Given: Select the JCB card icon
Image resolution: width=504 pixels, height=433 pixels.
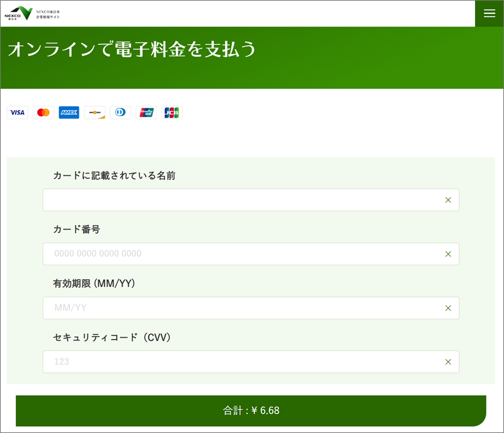Looking at the screenshot, I should coord(171,112).
